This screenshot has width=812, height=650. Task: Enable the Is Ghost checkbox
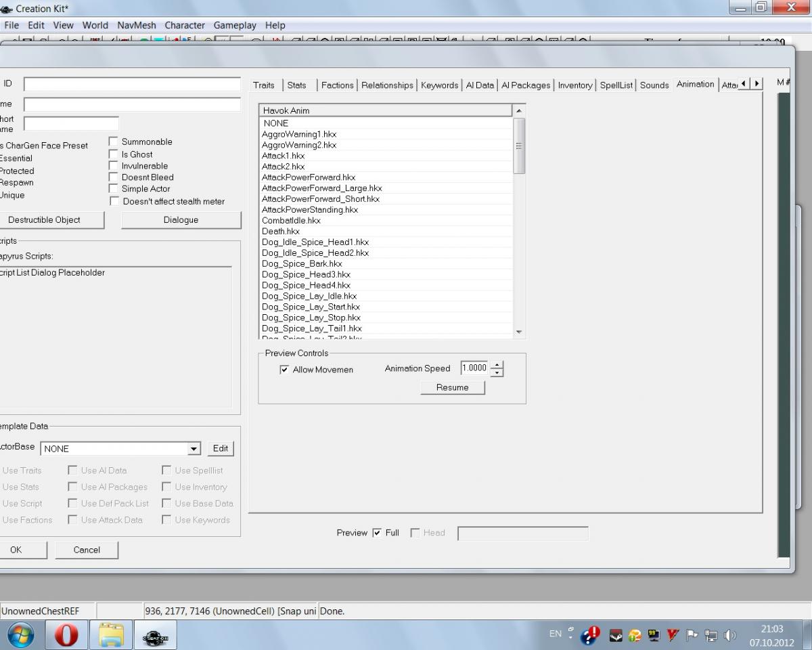click(x=114, y=154)
